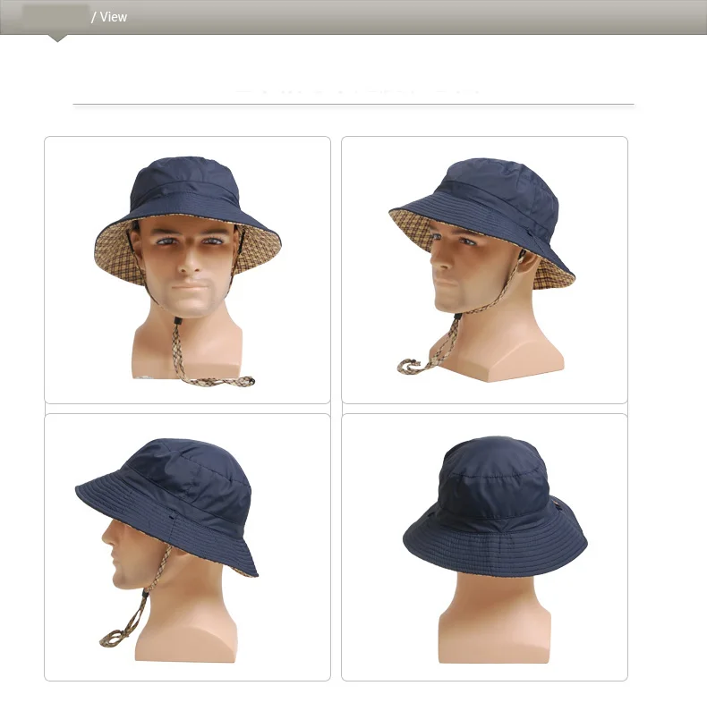This screenshot has width=707, height=728.
Task: Open the front-view hat photo
Action: pyautogui.click(x=187, y=270)
